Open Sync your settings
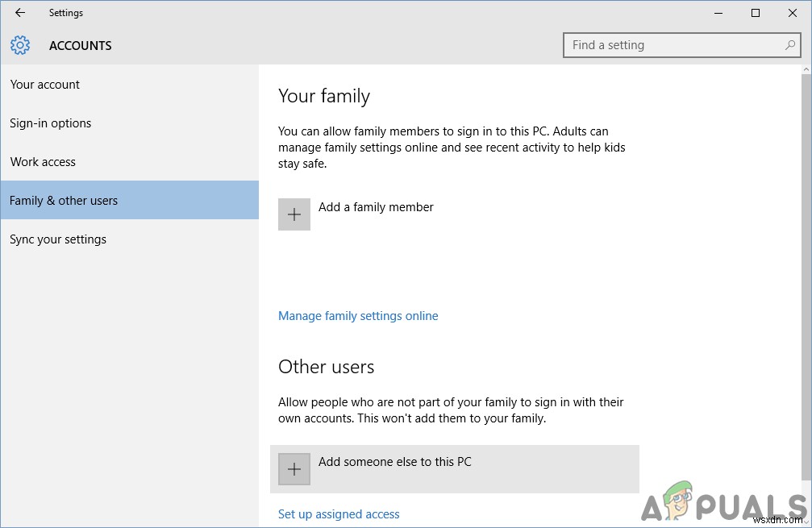This screenshot has height=528, width=812. click(x=130, y=239)
